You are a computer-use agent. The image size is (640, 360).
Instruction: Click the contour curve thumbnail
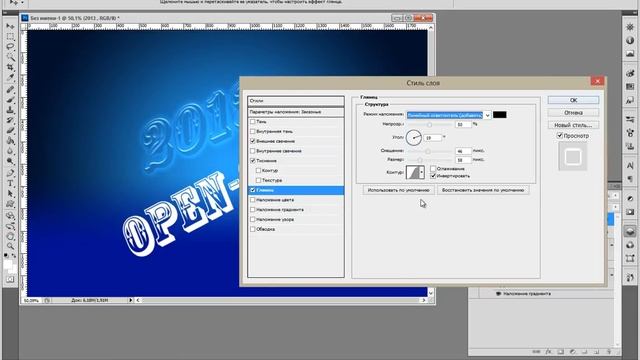(x=412, y=172)
